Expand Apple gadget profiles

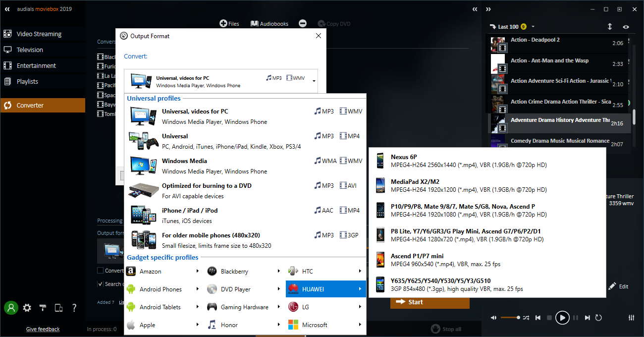pyautogui.click(x=164, y=325)
